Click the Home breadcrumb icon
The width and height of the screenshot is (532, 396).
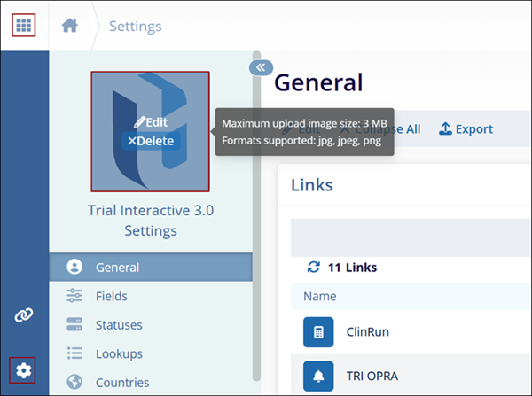point(71,26)
